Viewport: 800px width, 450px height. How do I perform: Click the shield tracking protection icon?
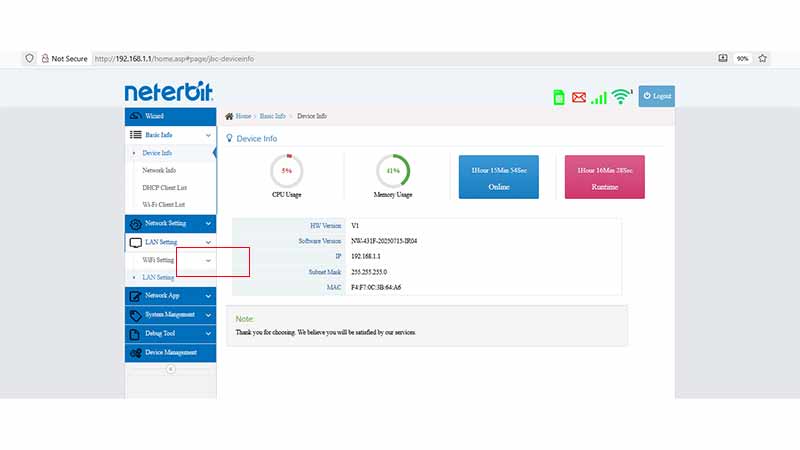[30, 58]
